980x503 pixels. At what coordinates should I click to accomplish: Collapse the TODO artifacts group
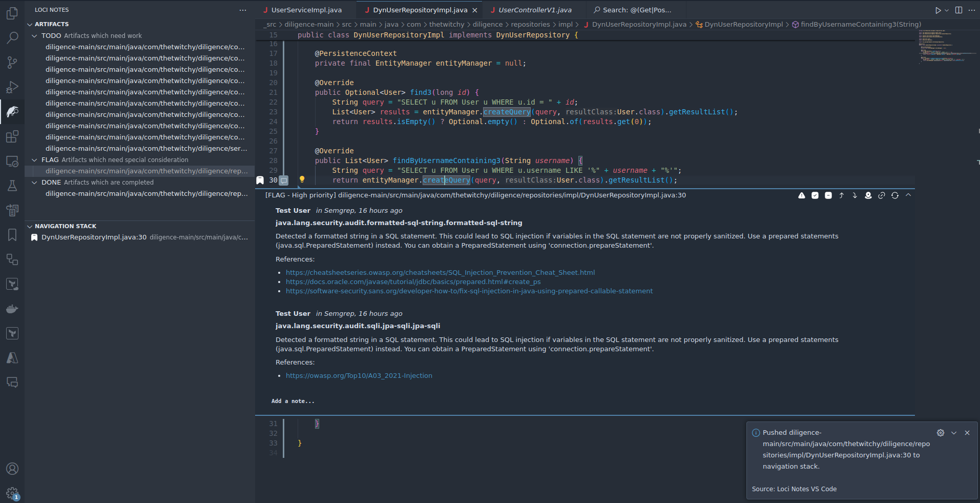34,35
